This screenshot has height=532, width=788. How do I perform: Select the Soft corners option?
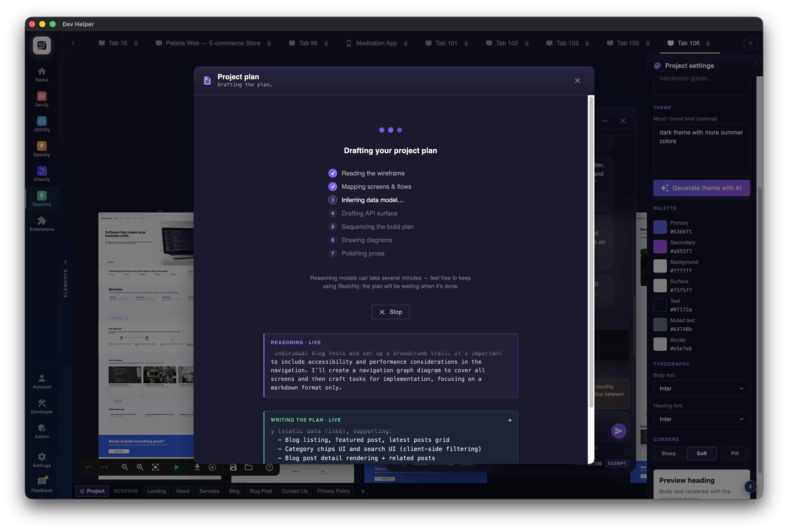[x=702, y=453]
